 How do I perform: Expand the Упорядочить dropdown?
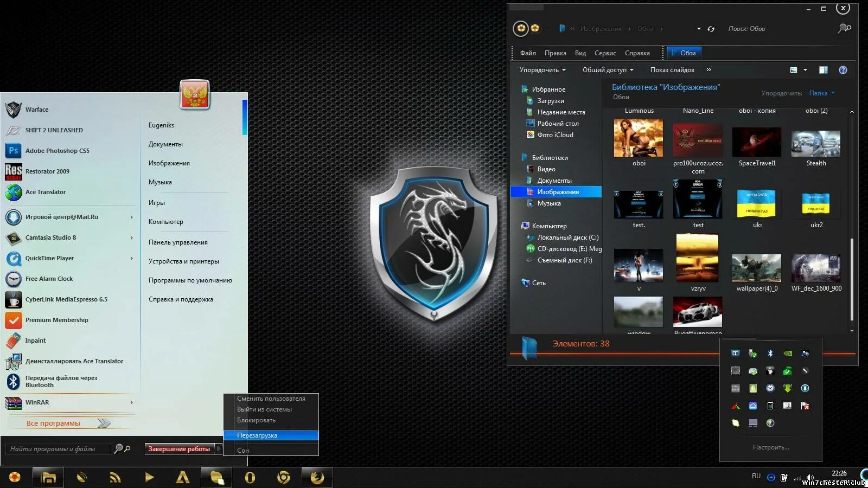click(x=542, y=69)
